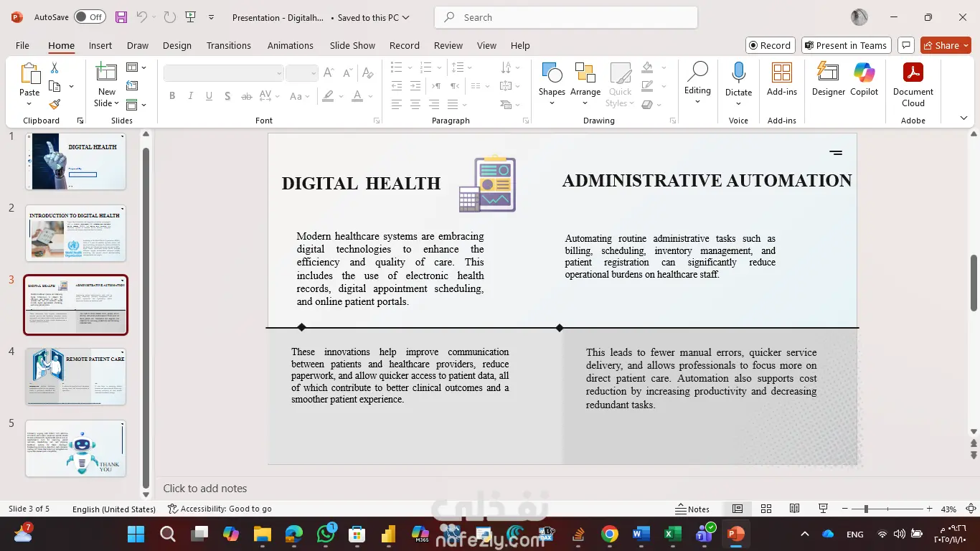This screenshot has height=551, width=980.
Task: Pick up formatting with Format Painter
Action: pos(55,104)
